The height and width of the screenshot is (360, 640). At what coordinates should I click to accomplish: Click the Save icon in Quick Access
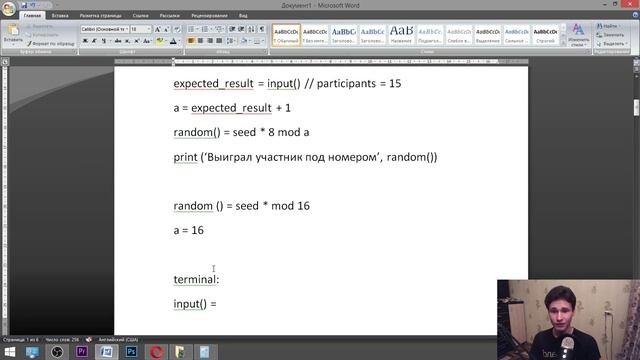coord(24,5)
